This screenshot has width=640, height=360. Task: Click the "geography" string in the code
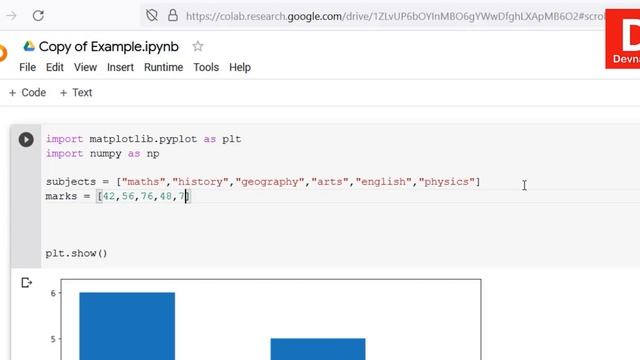270,182
